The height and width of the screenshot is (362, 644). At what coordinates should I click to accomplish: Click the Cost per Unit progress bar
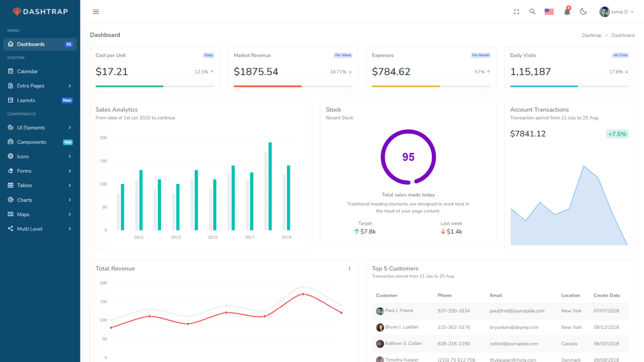tap(154, 86)
